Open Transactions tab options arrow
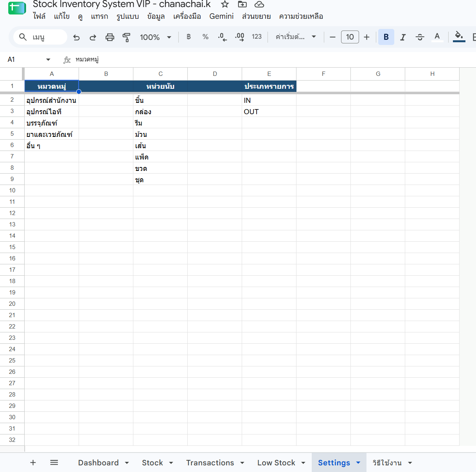 point(242,463)
